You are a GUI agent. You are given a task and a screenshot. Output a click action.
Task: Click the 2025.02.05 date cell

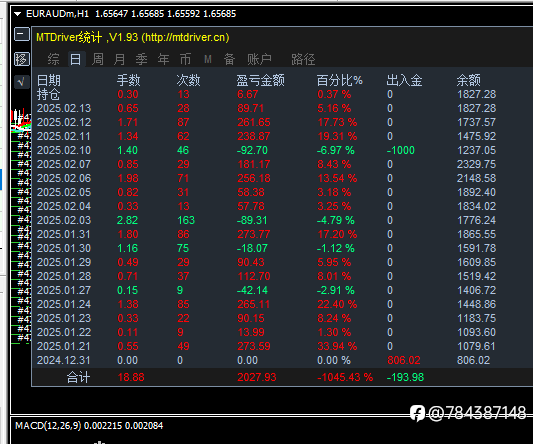point(64,192)
